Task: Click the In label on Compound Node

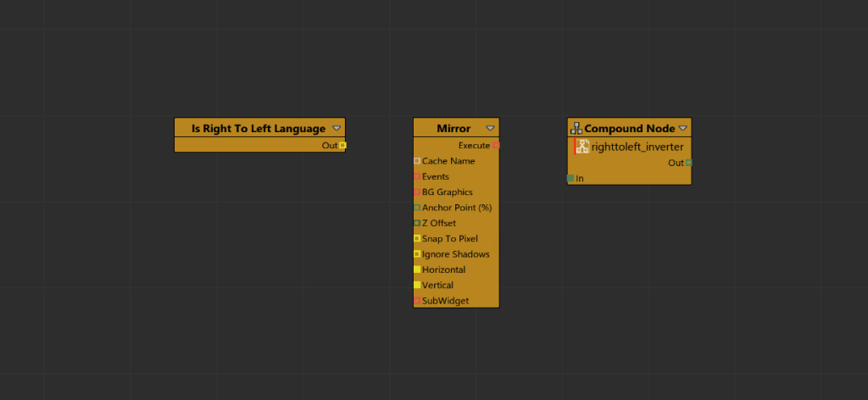Action: (580, 178)
